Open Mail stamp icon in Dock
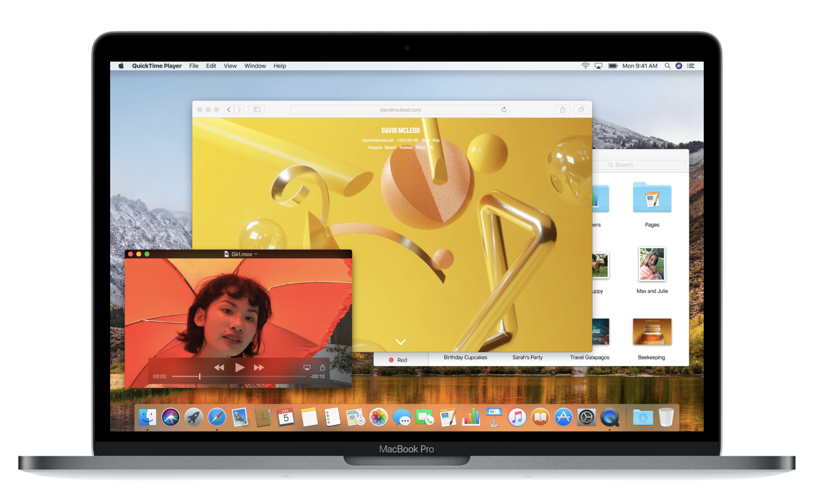The height and width of the screenshot is (504, 816). 240,417
